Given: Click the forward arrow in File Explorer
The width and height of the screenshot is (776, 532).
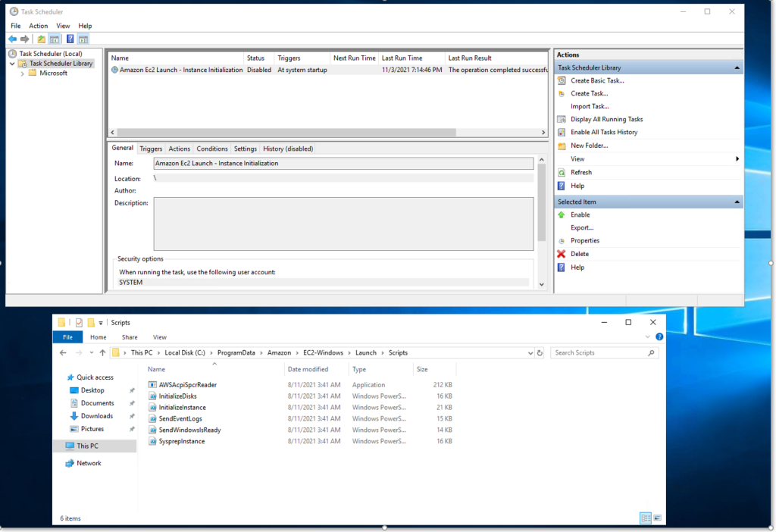Looking at the screenshot, I should (x=79, y=352).
